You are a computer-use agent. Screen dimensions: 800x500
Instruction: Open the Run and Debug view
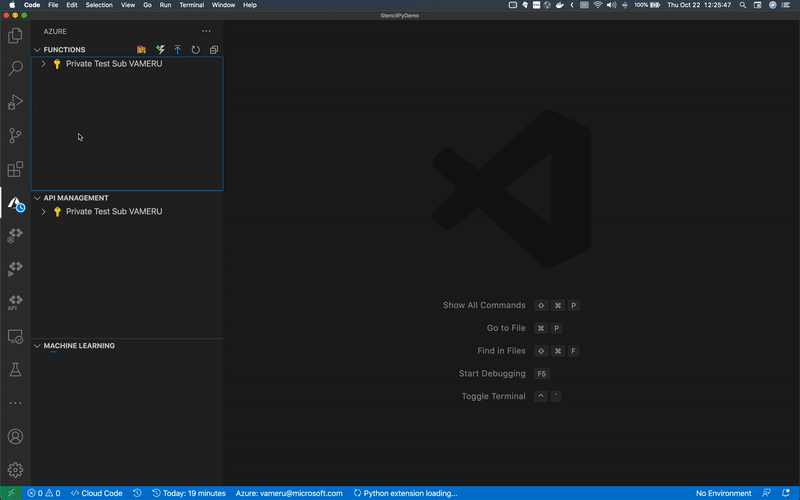15,102
